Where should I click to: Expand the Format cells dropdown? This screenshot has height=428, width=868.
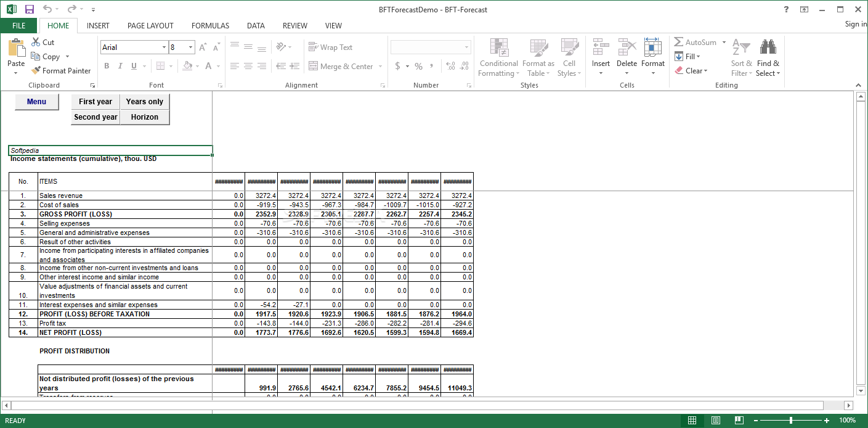[653, 73]
